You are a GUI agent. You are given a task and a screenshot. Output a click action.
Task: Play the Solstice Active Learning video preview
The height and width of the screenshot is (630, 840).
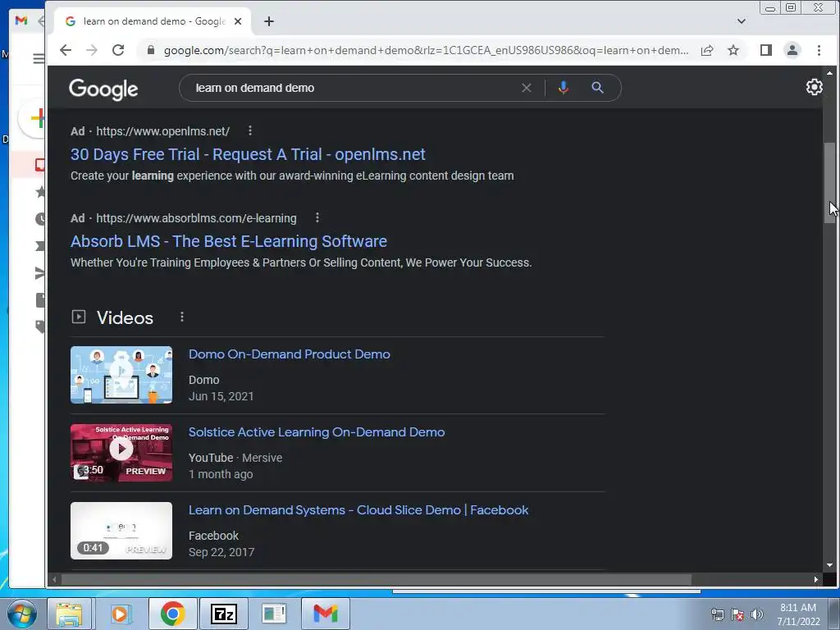point(121,449)
